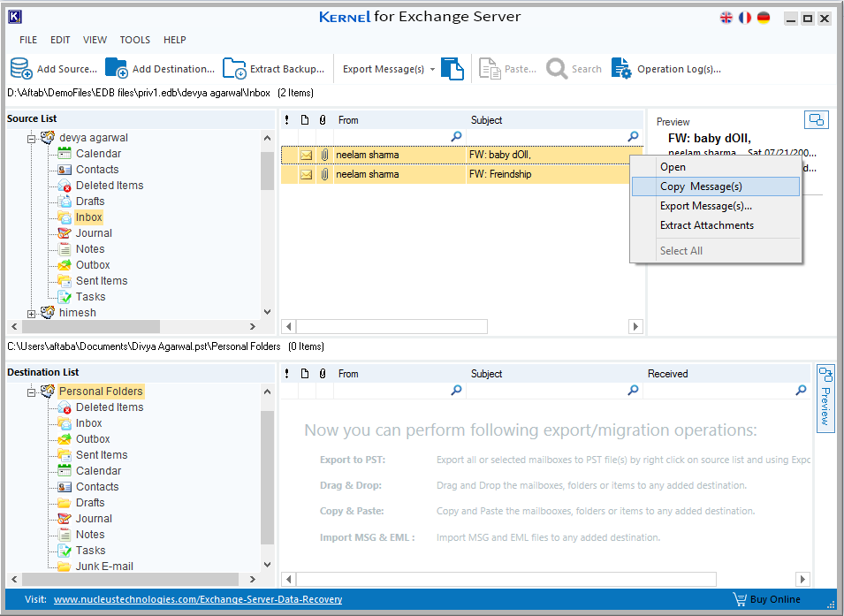Select destination Tasks folder
Image resolution: width=844 pixels, height=616 pixels.
click(x=90, y=551)
